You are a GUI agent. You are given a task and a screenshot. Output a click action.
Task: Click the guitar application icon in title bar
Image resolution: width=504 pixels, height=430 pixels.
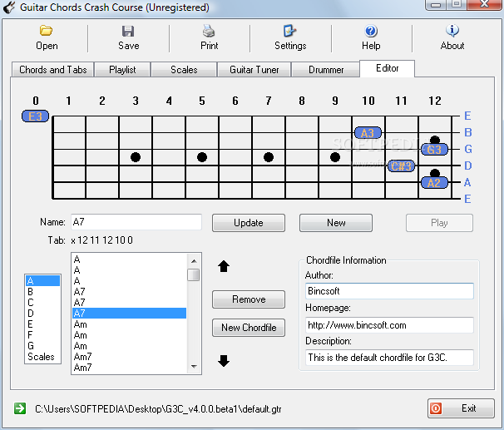9,7
